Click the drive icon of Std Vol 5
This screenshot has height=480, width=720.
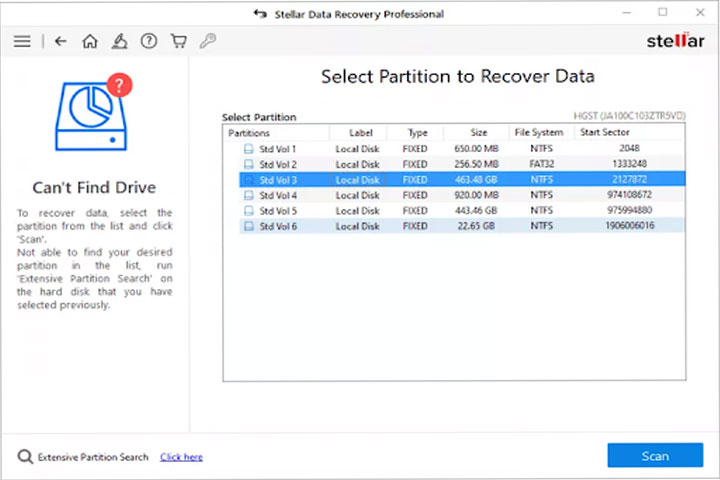248,211
